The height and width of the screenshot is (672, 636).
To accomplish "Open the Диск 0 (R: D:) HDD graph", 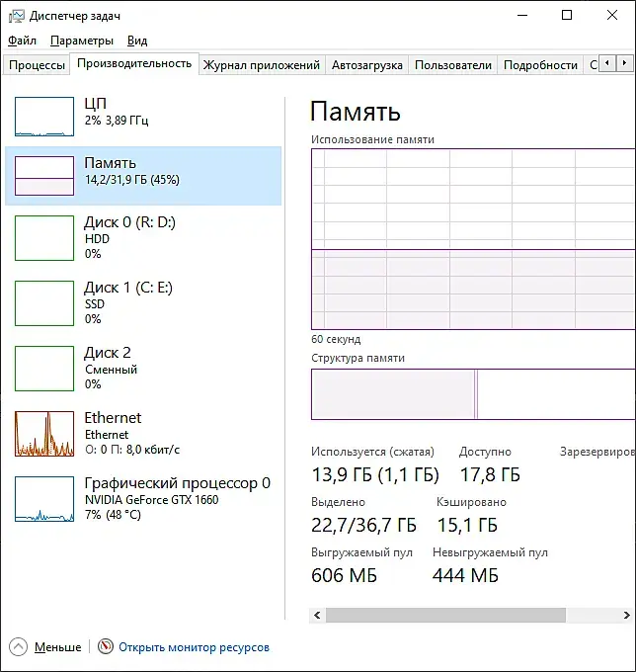I will (44, 238).
